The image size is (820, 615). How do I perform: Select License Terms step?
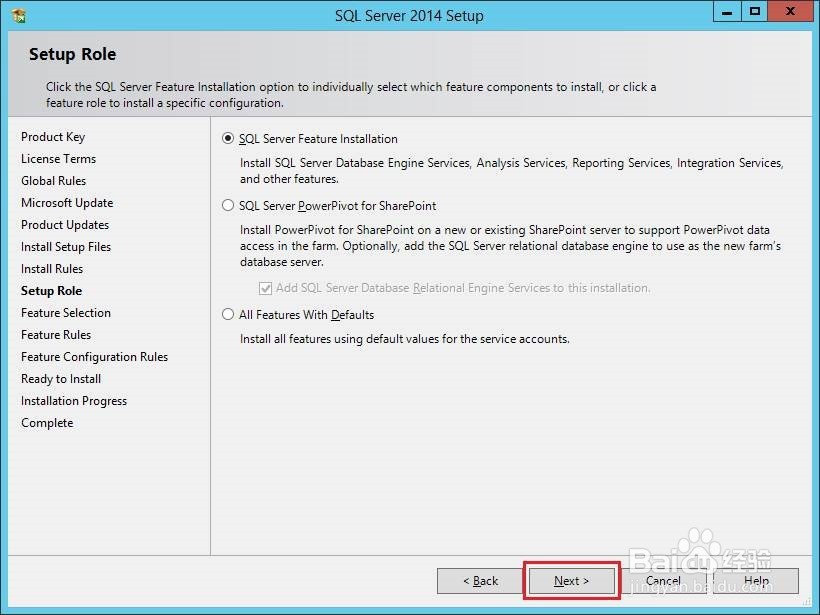pos(59,159)
